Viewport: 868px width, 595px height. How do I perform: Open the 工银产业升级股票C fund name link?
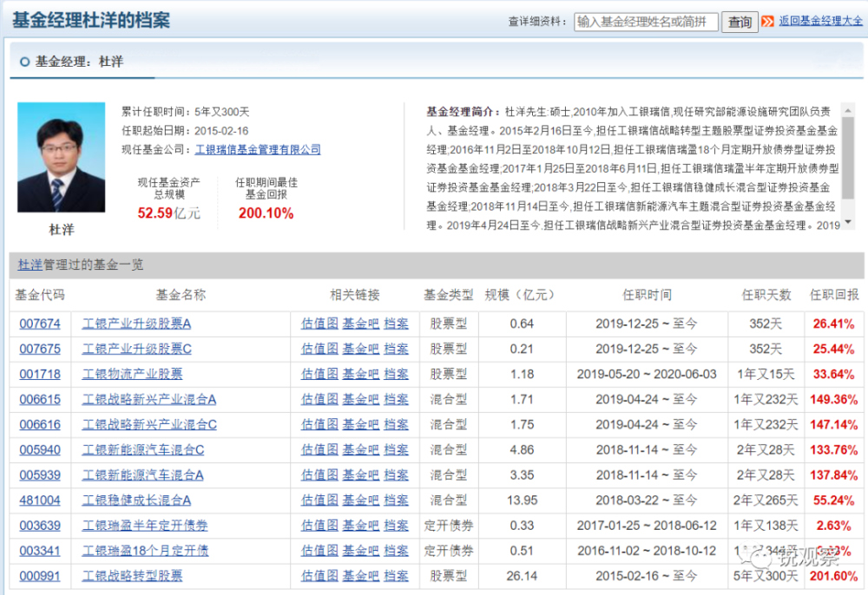(136, 349)
